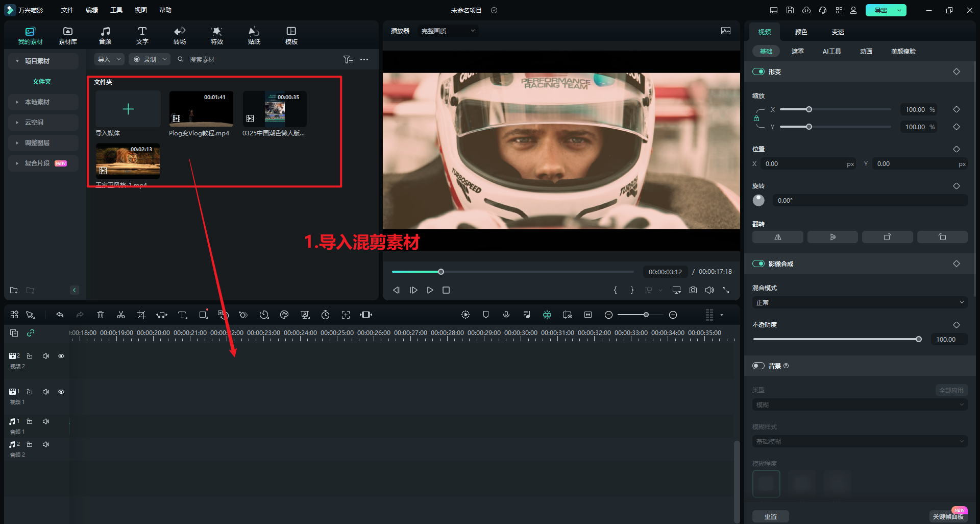This screenshot has height=524, width=980.
Task: Click the voiceover microphone icon
Action: tap(506, 315)
